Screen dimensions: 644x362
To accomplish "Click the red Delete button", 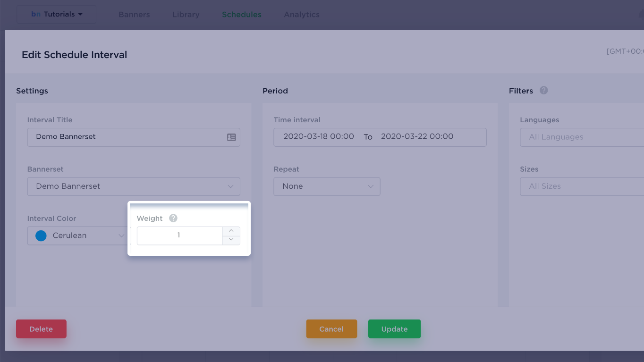I will pyautogui.click(x=41, y=329).
